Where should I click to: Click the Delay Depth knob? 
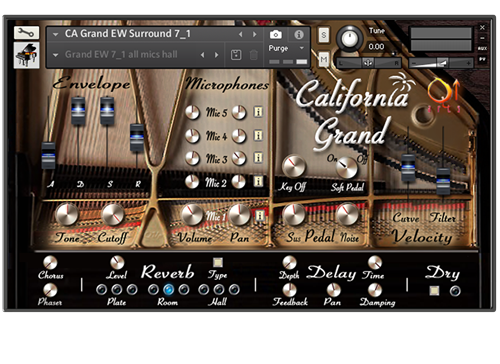point(289,263)
